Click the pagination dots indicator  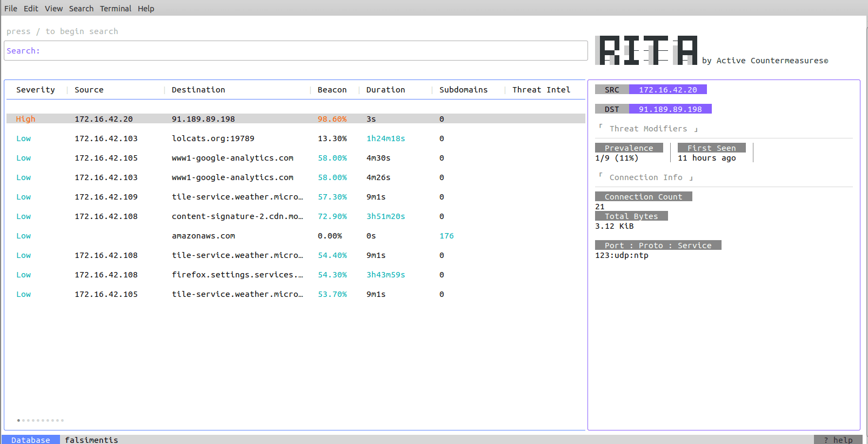(x=41, y=420)
